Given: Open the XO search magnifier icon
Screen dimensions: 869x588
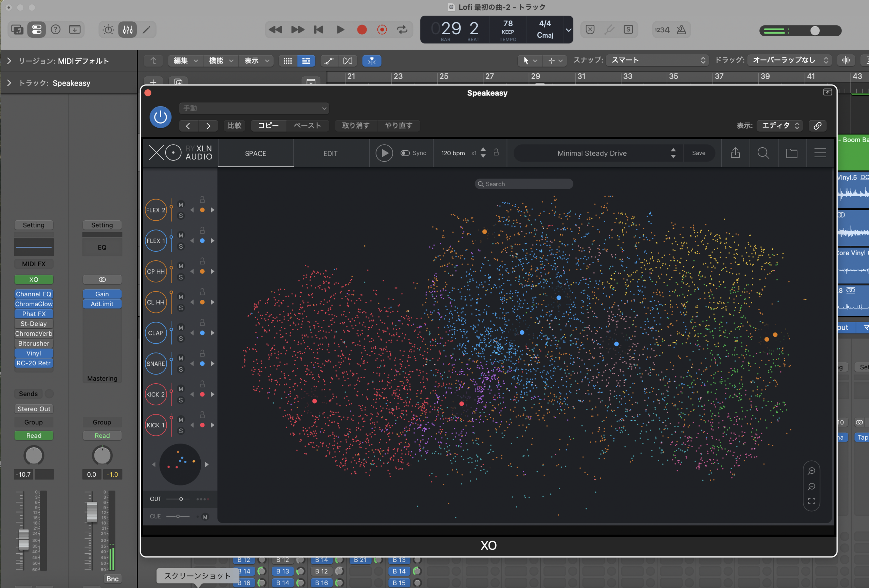Looking at the screenshot, I should 763,153.
